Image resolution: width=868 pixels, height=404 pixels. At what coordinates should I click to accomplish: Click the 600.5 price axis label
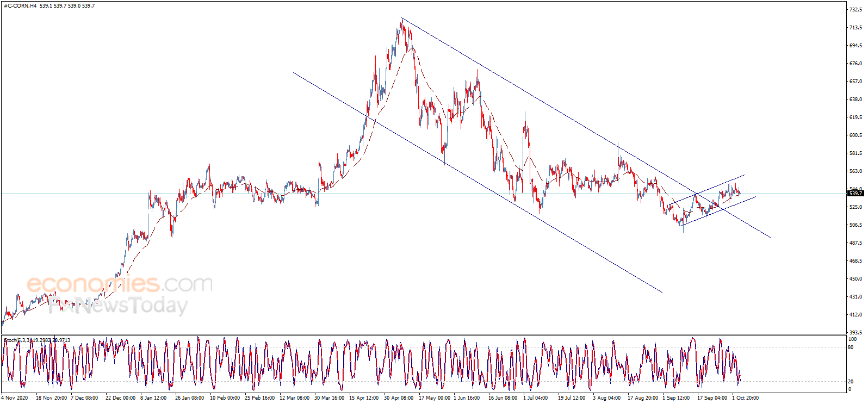855,135
